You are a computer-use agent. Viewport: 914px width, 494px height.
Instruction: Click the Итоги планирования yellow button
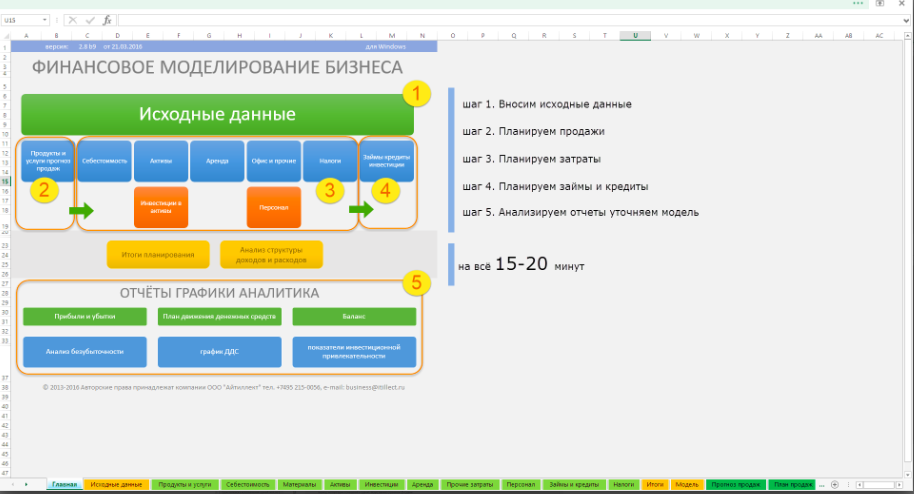pos(158,255)
